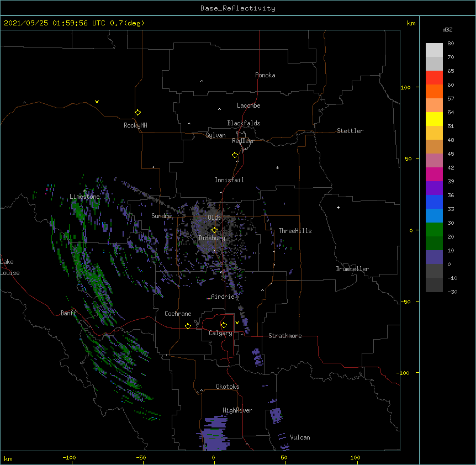Select the dusty pink 42-45 dBZ swatch

point(434,161)
